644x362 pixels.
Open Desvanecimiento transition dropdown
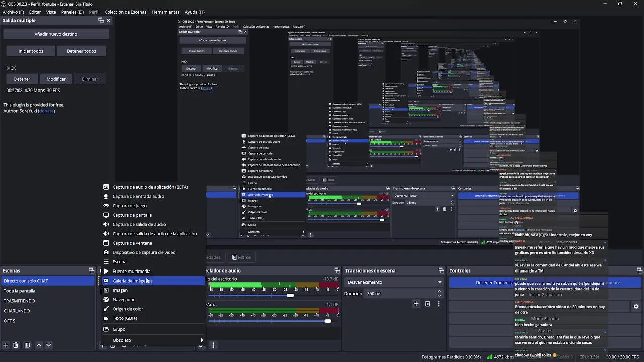pyautogui.click(x=393, y=282)
